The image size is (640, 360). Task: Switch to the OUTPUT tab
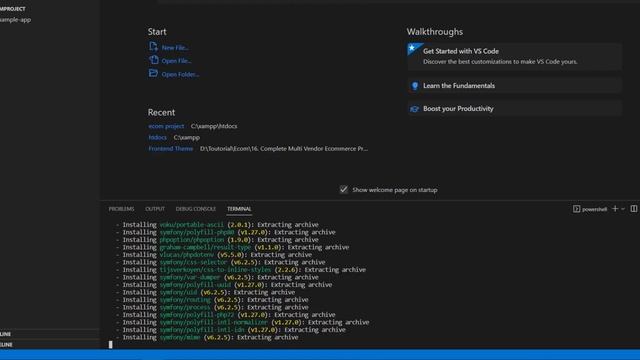pos(155,209)
